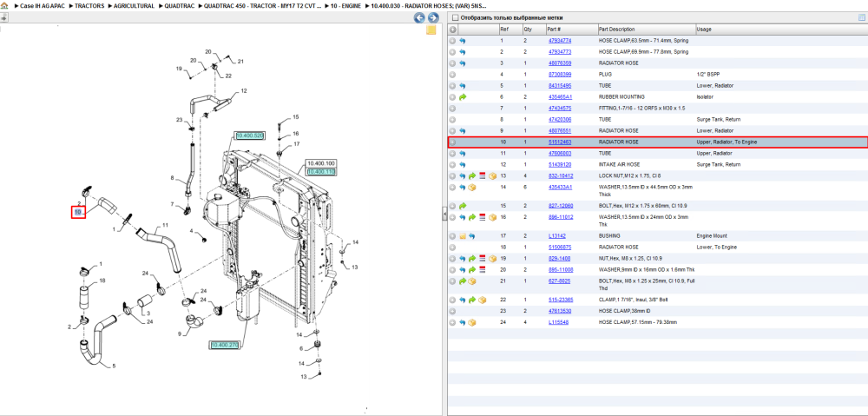Click the red-striped list icon on lock nut row 13
The width and height of the screenshot is (868, 416).
click(482, 176)
